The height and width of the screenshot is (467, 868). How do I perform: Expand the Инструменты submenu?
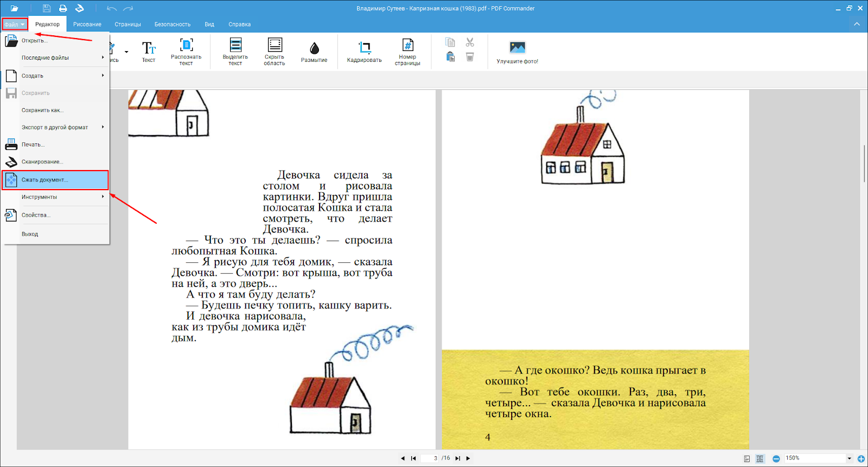pos(56,197)
